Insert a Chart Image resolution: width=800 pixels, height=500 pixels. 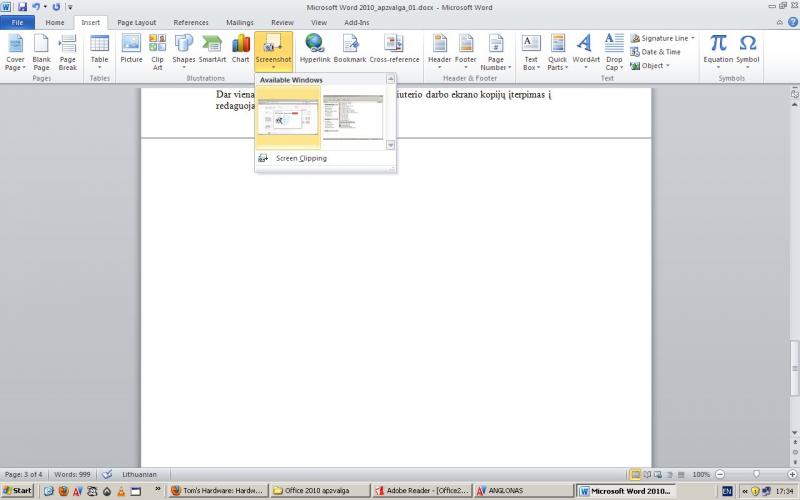tap(240, 49)
